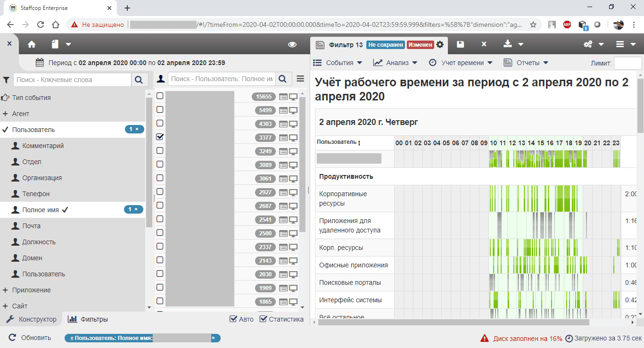644x348 pixels.
Task: Bookmark this page with the star icon
Action: coord(533,25)
